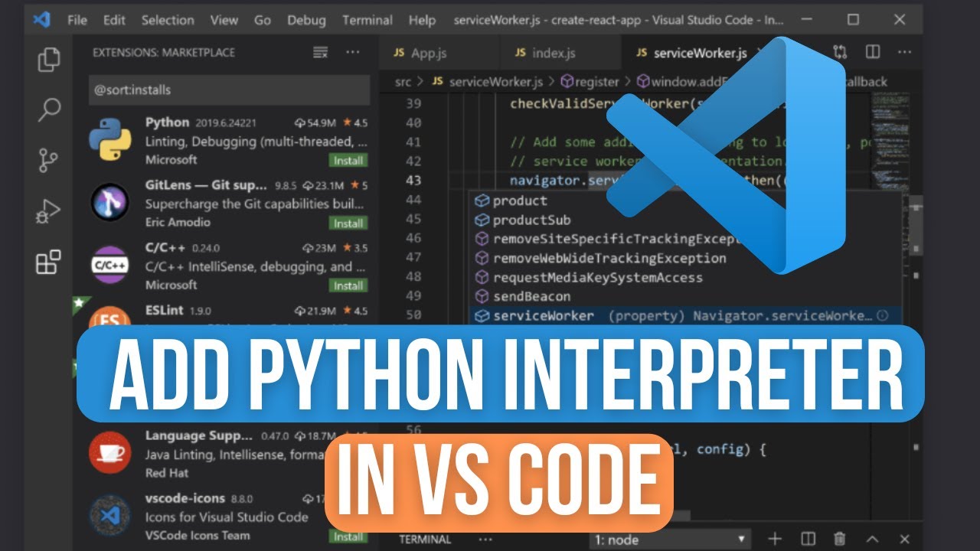Viewport: 980px width, 551px height.
Task: Open editor more actions menu
Action: 904,52
